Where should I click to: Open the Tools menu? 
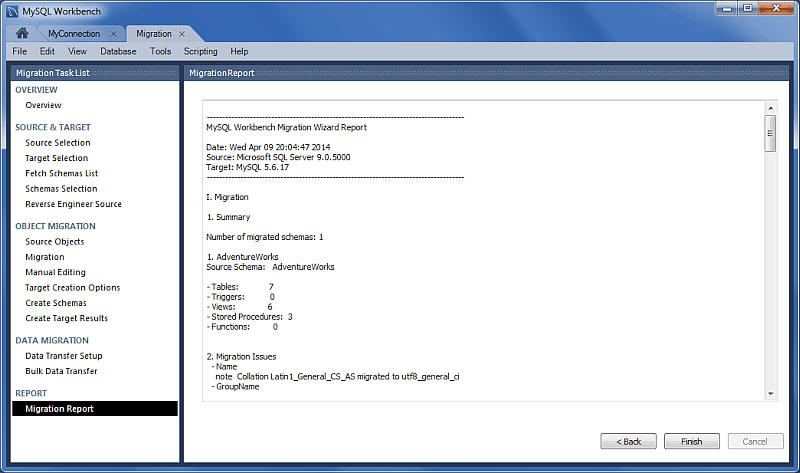coord(160,51)
